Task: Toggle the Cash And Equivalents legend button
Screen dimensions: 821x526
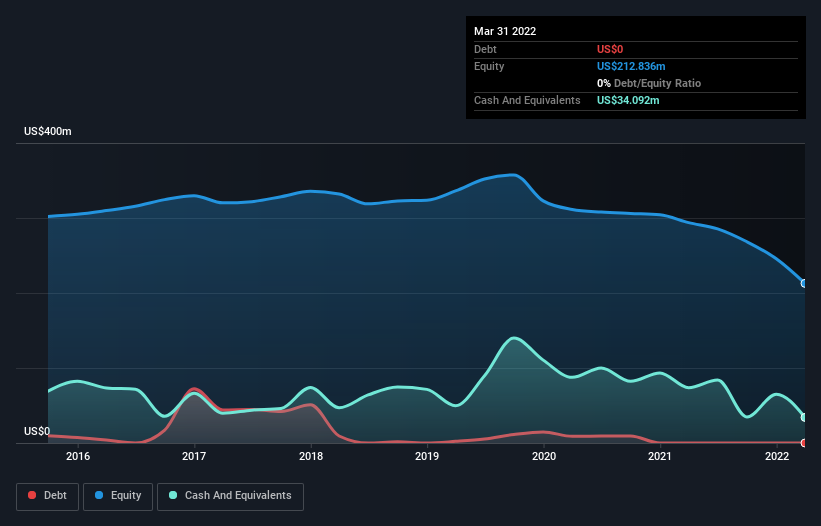Action: [x=230, y=496]
